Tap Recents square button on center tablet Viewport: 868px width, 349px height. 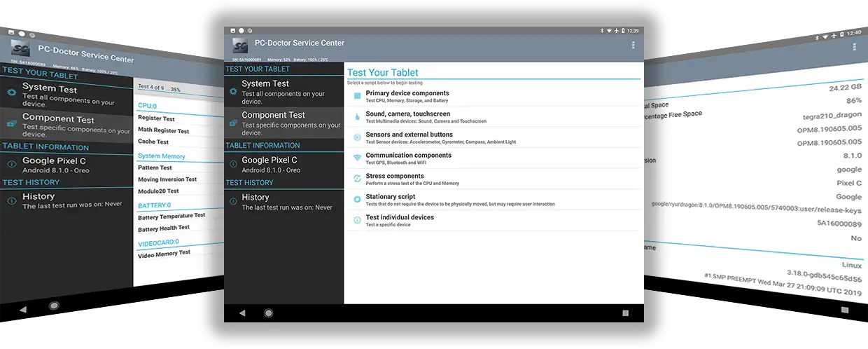tap(625, 313)
